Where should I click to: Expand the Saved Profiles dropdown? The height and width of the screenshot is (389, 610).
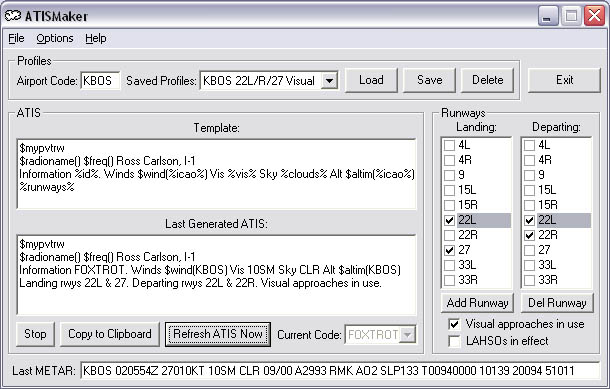tap(330, 81)
